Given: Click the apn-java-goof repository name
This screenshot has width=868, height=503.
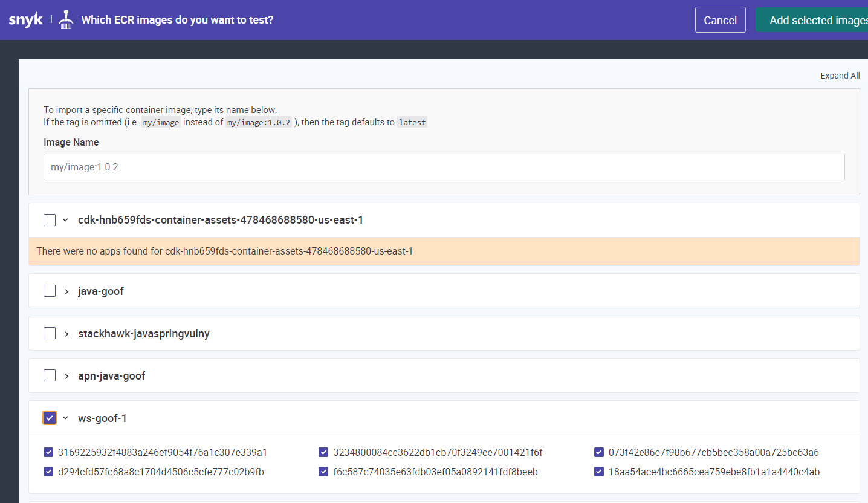Looking at the screenshot, I should point(112,375).
